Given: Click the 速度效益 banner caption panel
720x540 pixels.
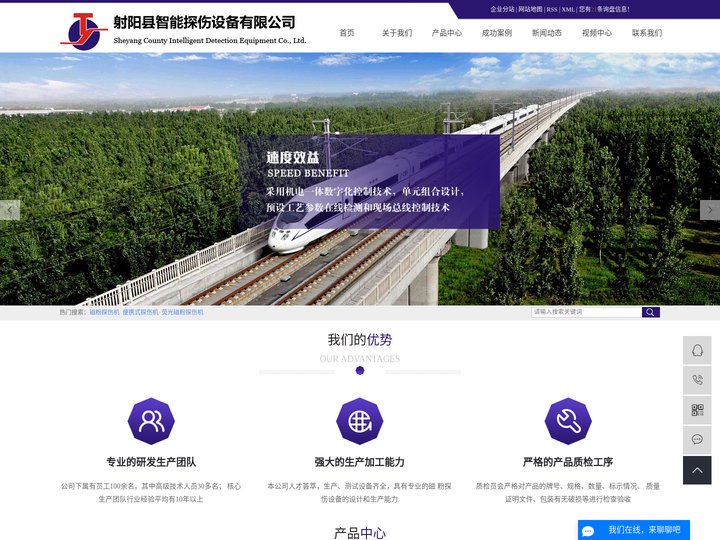Looking at the screenshot, I should point(369,182).
